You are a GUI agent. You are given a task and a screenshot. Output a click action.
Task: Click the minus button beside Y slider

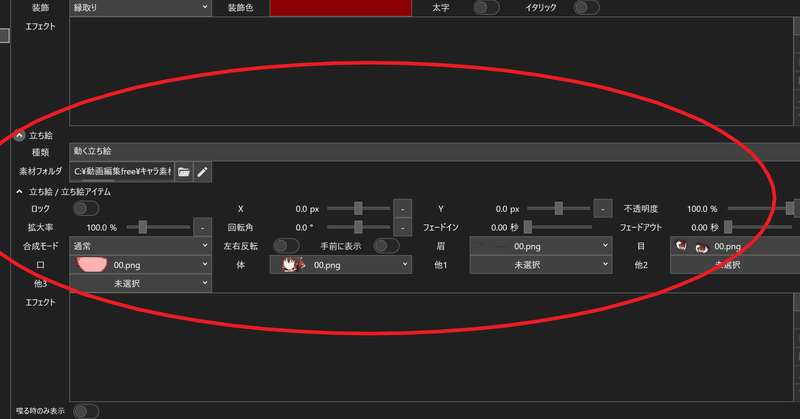tap(603, 209)
